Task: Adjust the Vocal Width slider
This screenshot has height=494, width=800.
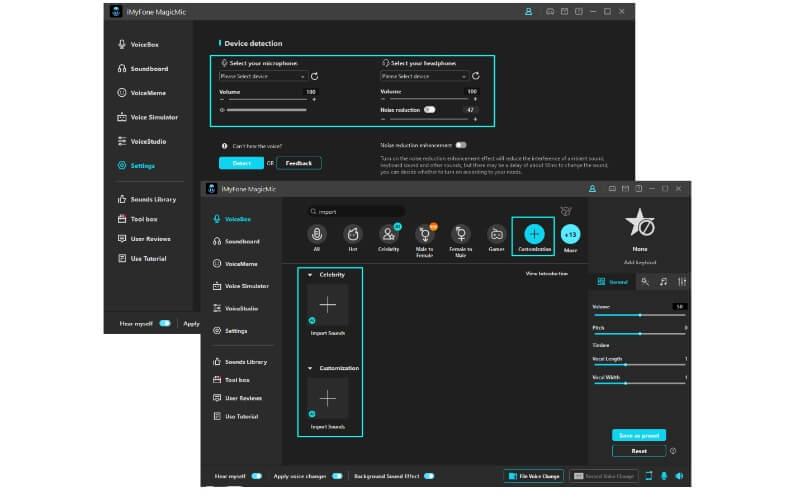Action: point(640,383)
